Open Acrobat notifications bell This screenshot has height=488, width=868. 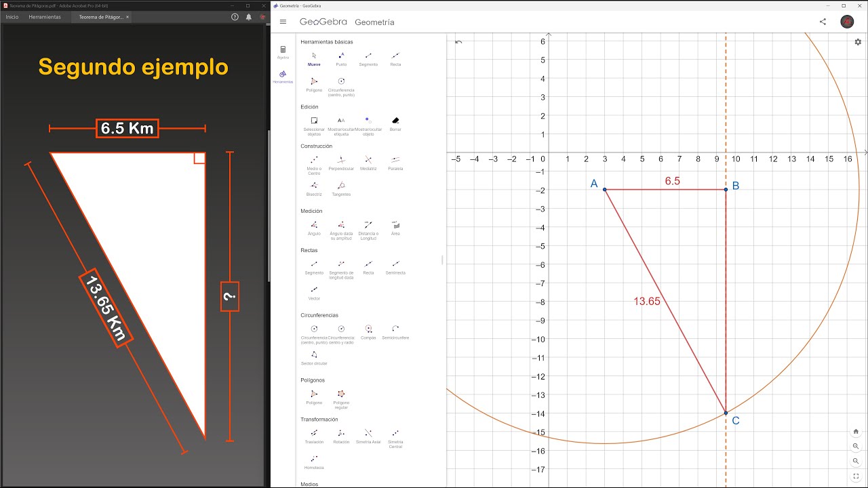(248, 17)
